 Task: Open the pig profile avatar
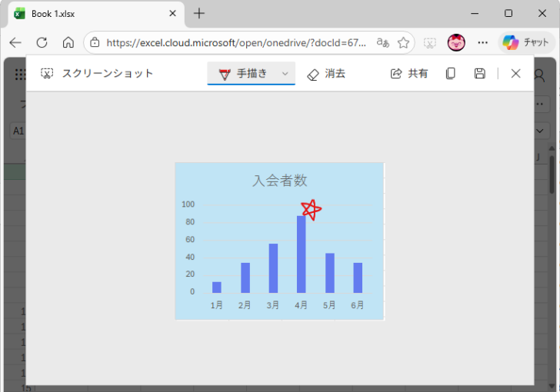click(x=456, y=42)
